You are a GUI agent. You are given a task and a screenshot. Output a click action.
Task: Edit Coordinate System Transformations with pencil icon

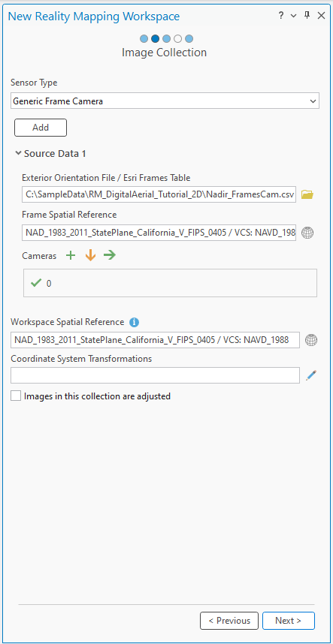[311, 375]
